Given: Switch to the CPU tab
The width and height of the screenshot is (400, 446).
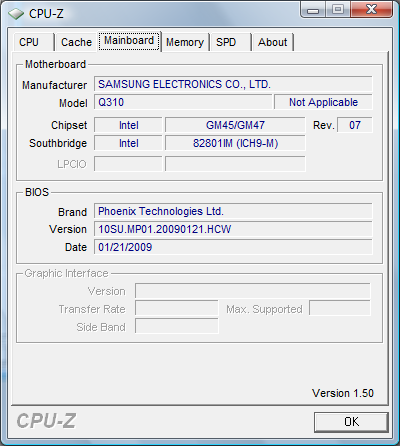Looking at the screenshot, I should [x=33, y=43].
